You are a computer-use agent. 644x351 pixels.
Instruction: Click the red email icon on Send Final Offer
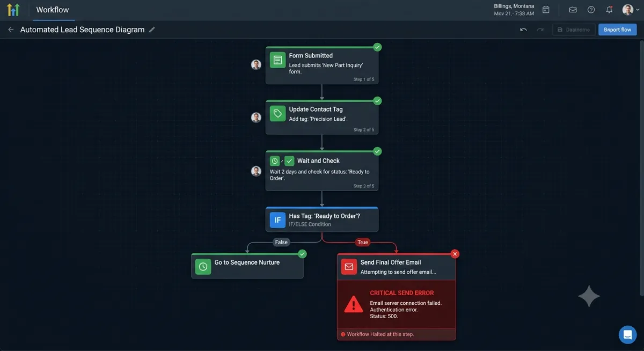tap(349, 267)
